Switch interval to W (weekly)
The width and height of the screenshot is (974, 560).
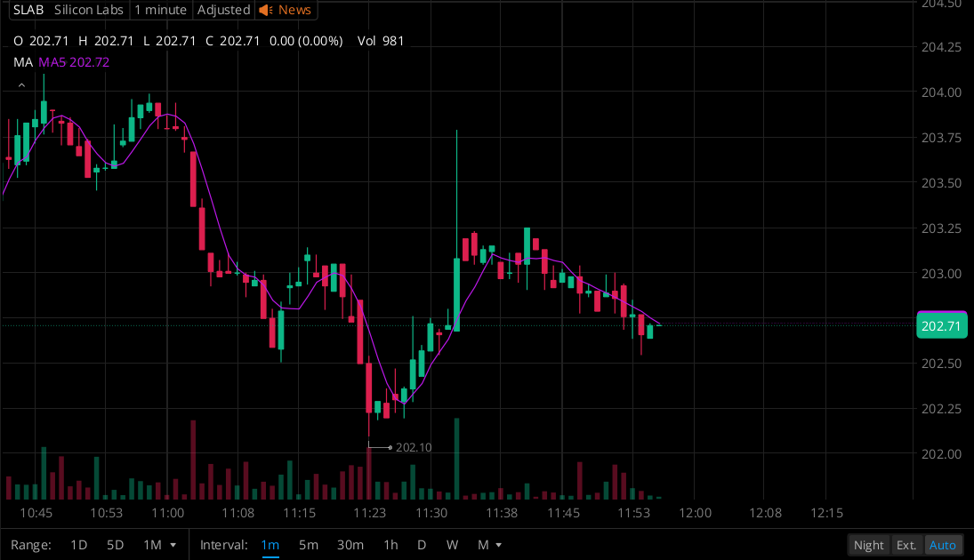pos(452,545)
